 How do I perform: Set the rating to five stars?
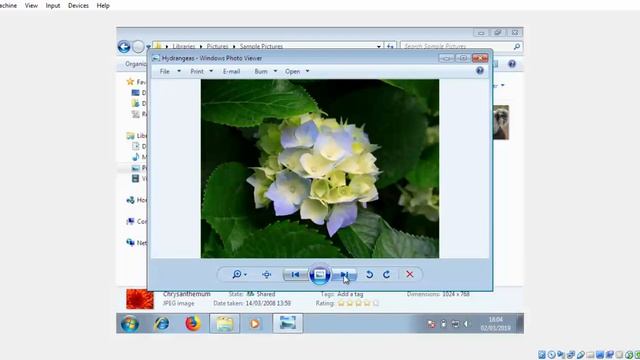coord(376,303)
